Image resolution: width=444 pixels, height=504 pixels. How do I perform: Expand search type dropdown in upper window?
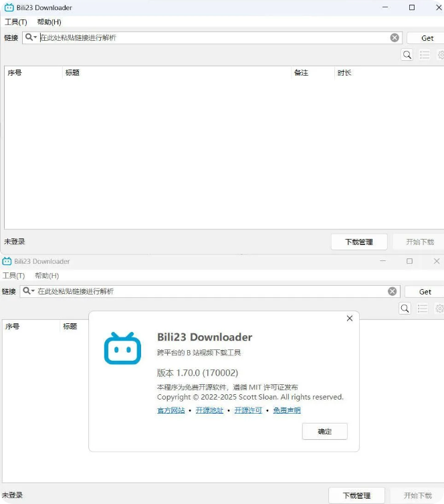(x=31, y=37)
